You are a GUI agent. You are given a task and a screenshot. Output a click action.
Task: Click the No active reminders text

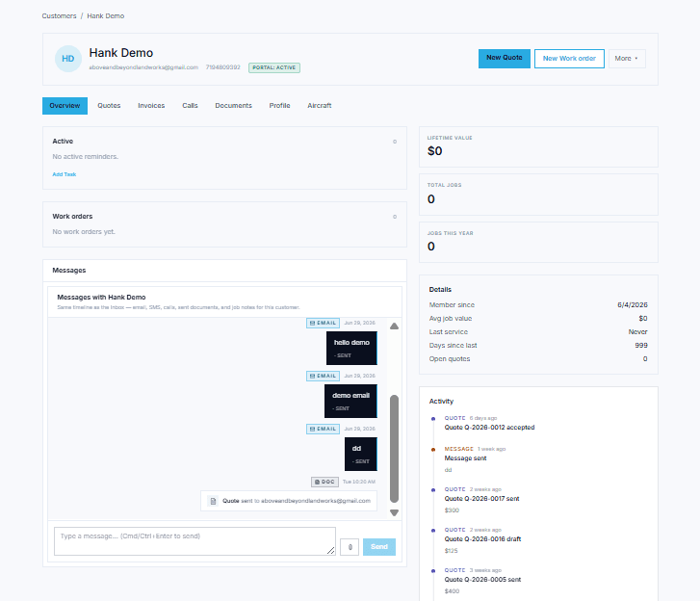86,157
